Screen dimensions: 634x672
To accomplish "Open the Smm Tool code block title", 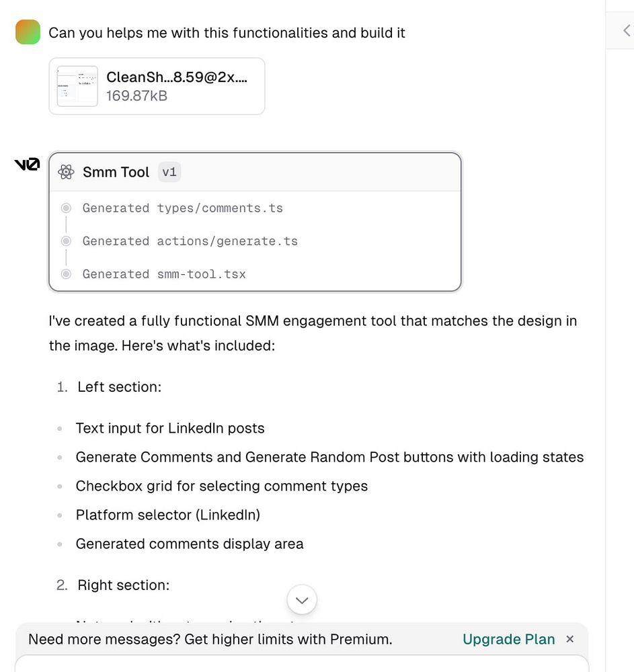I will click(x=116, y=172).
